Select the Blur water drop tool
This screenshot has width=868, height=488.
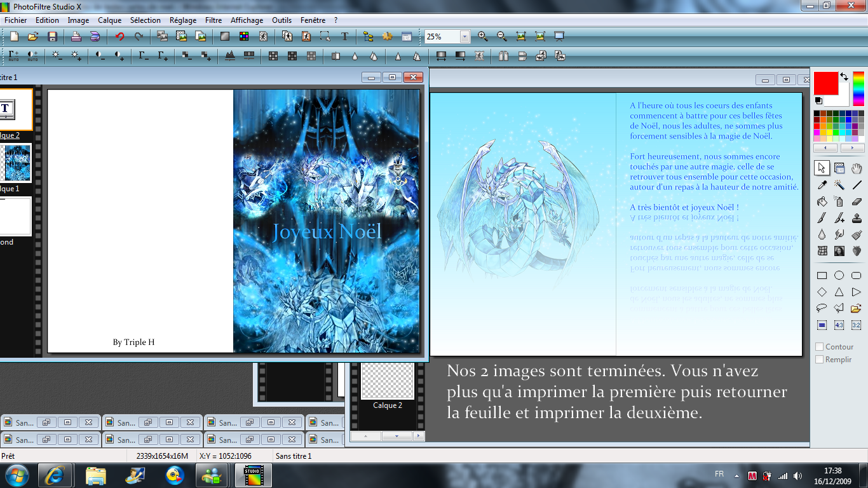822,234
